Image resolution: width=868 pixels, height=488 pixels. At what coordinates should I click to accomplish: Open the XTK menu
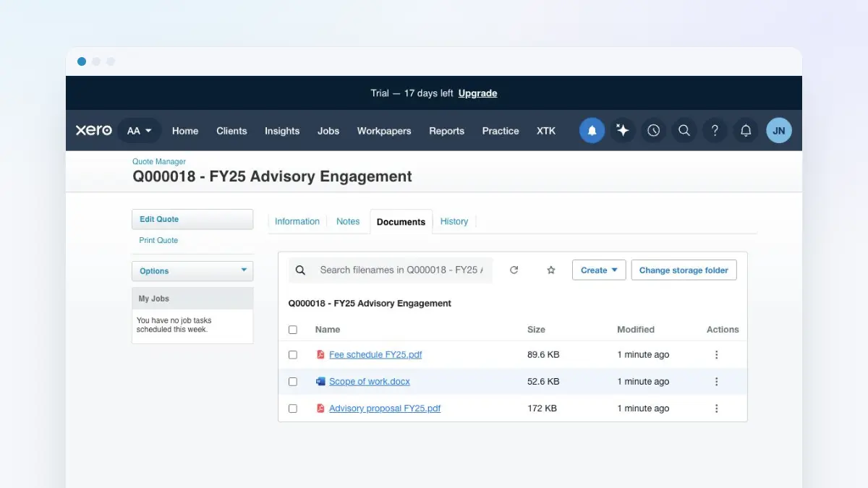point(546,131)
